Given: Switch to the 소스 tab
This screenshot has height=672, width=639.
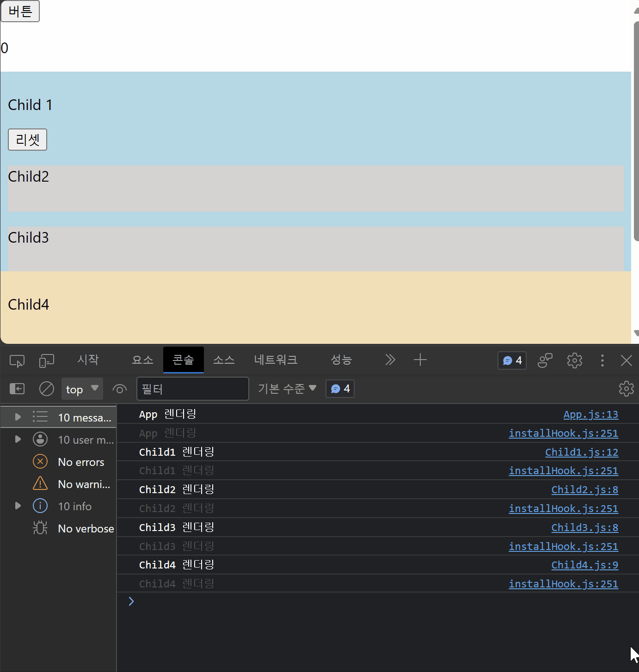Looking at the screenshot, I should (224, 360).
